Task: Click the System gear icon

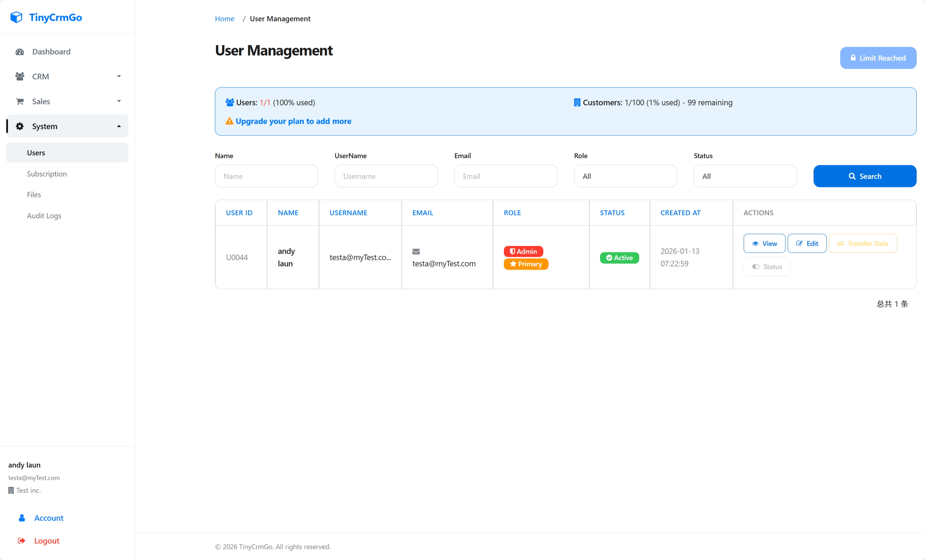Action: click(19, 126)
